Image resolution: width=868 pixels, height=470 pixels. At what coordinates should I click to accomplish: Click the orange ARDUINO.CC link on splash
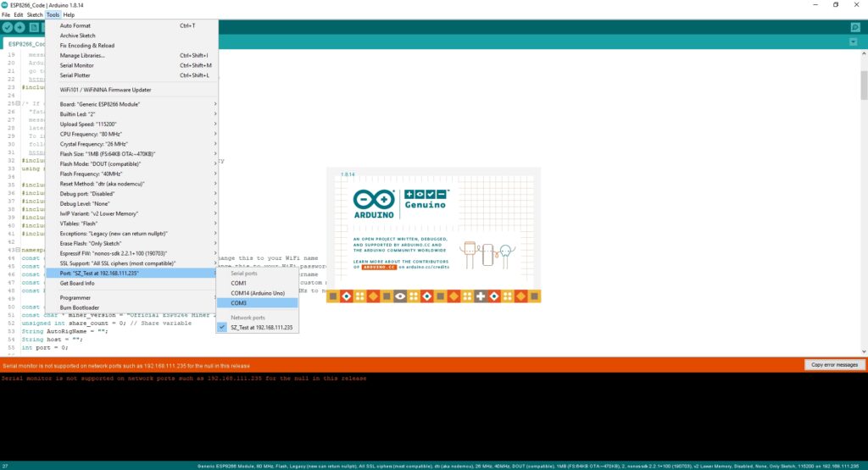point(379,267)
